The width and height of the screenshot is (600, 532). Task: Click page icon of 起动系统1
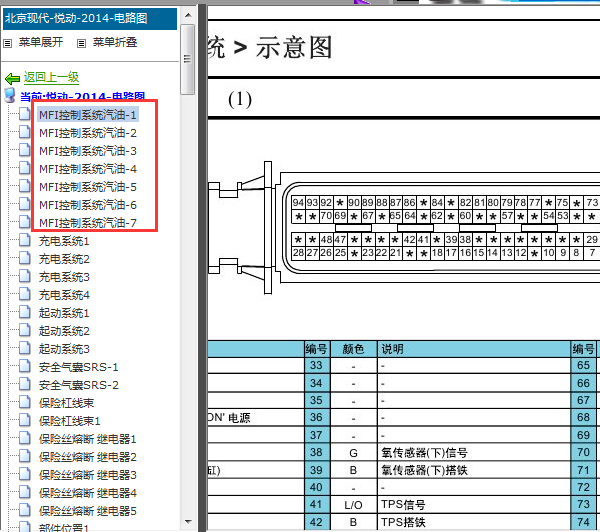coord(25,312)
